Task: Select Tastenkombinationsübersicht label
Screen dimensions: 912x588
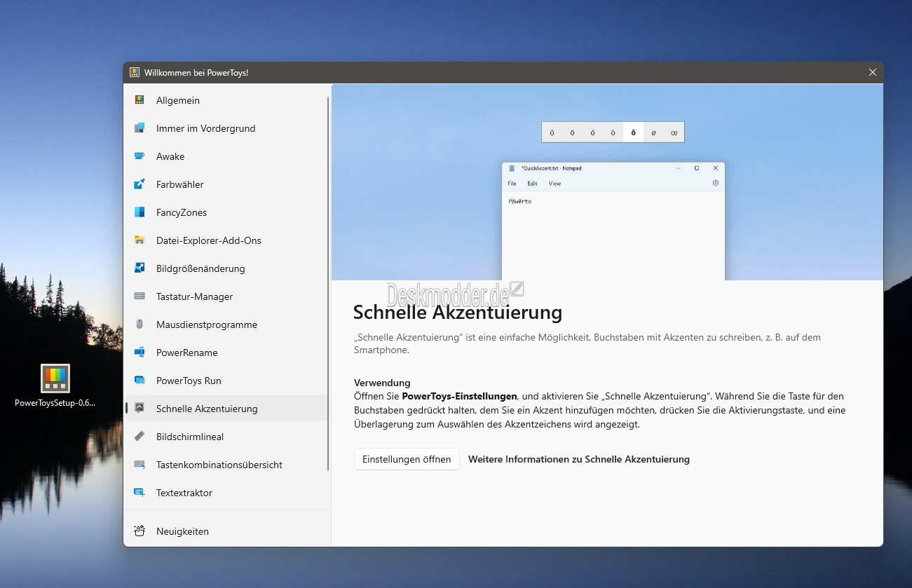Action: pyautogui.click(x=219, y=465)
